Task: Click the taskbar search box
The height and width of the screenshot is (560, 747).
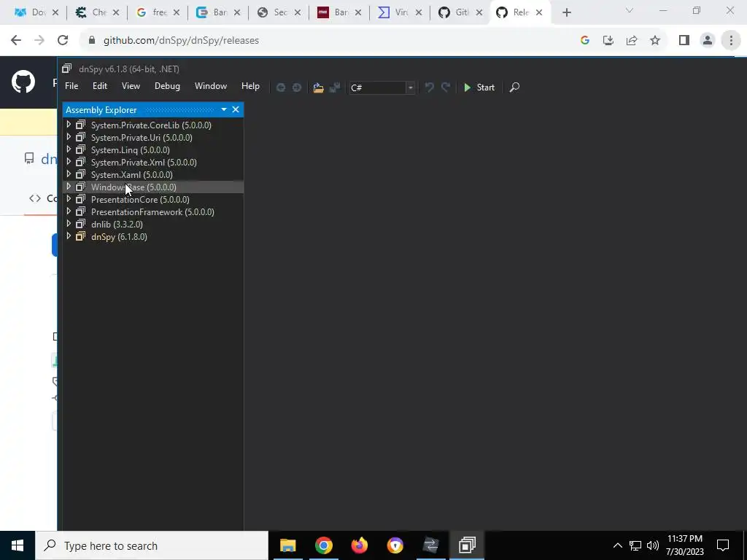Action: (152, 545)
